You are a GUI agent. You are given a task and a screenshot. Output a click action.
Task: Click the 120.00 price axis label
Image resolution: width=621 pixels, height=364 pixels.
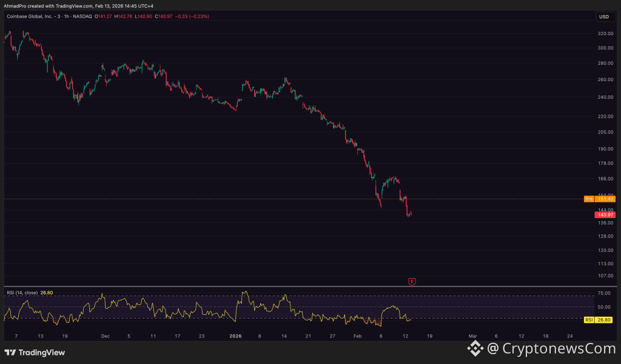pos(605,251)
